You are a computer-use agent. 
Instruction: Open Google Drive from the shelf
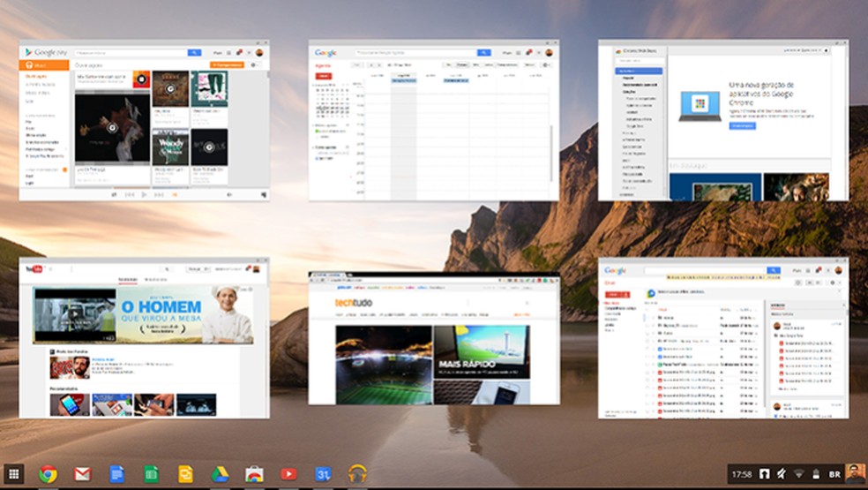coord(220,474)
